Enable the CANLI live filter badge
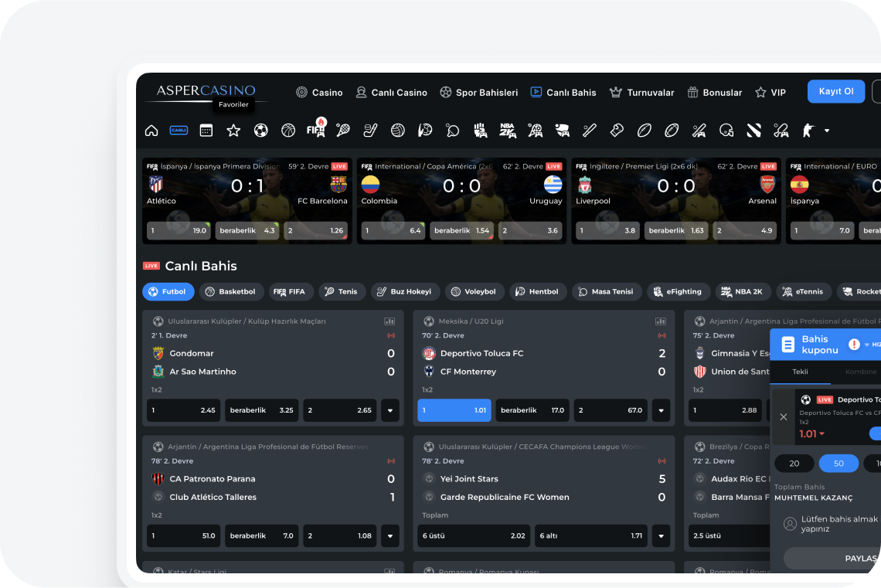881x588 pixels. pyautogui.click(x=179, y=130)
